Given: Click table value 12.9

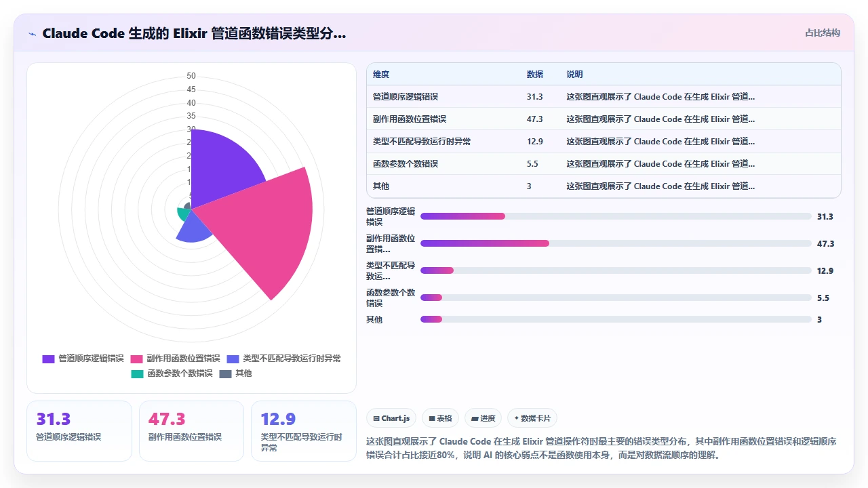Looking at the screenshot, I should point(534,142).
